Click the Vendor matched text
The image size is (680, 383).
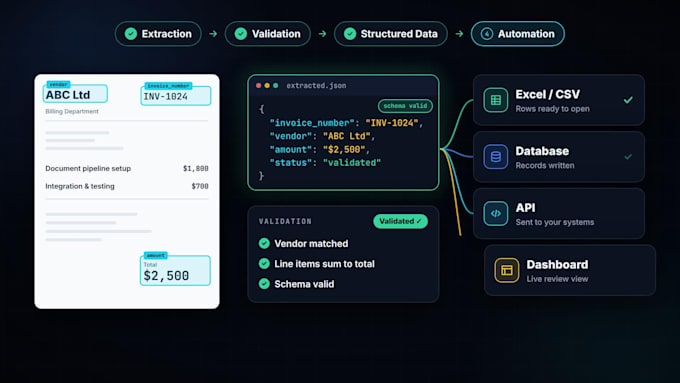pyautogui.click(x=311, y=243)
